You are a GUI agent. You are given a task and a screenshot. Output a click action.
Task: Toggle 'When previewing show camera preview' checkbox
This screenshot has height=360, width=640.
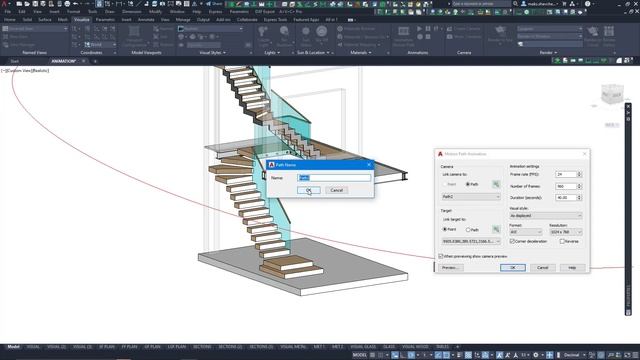click(441, 256)
